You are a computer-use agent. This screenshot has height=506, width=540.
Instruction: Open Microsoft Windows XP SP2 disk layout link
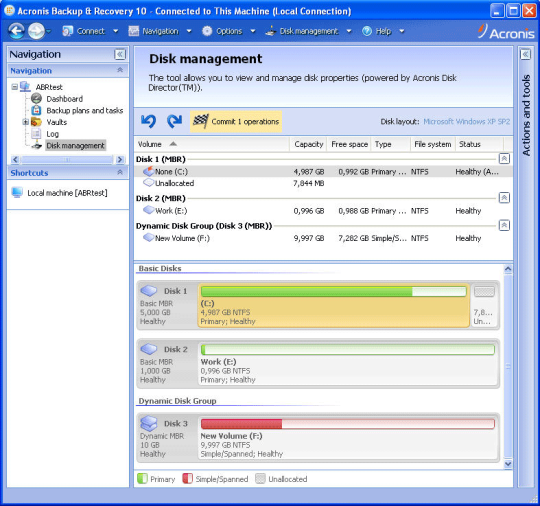pyautogui.click(x=466, y=121)
